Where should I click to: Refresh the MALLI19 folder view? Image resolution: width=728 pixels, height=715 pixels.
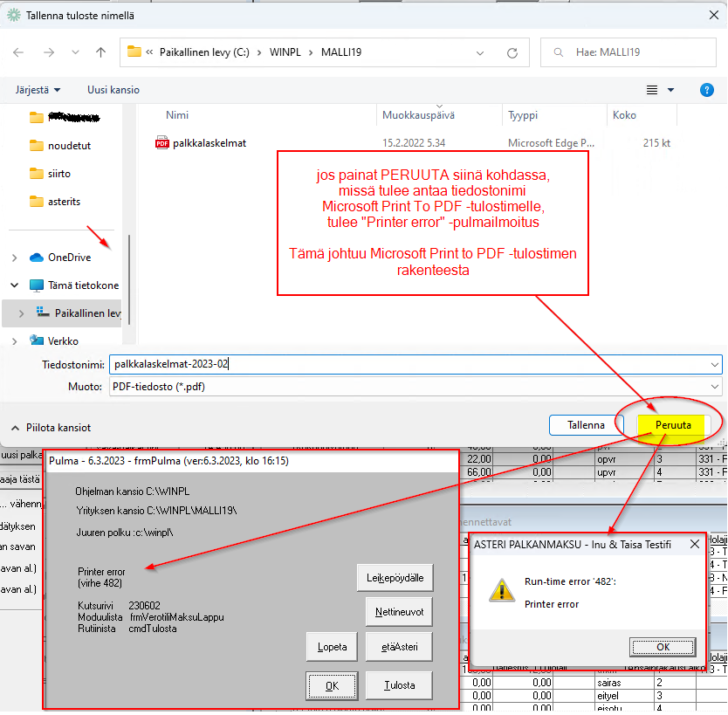[x=512, y=53]
